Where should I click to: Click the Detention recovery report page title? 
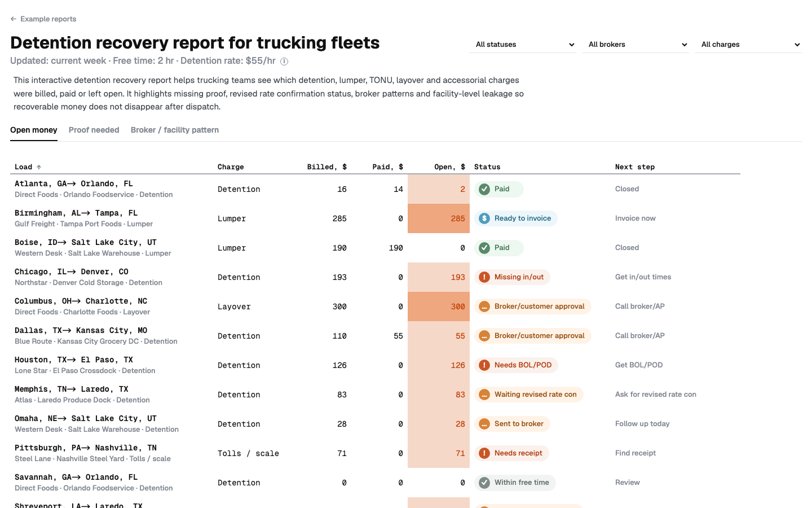pos(195,43)
